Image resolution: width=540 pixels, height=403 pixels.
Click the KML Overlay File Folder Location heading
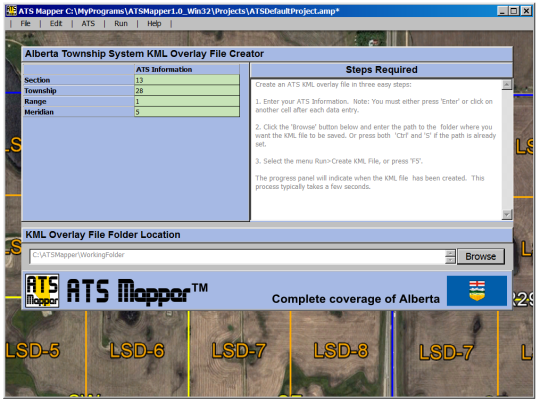(103, 235)
